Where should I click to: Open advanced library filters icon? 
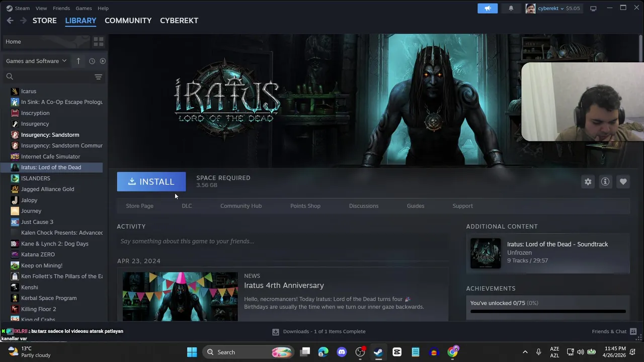tap(98, 76)
